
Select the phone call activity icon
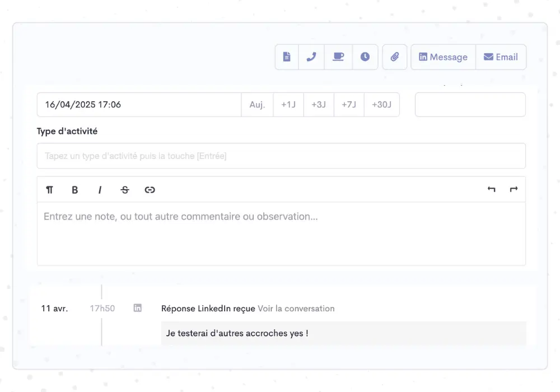pos(311,57)
